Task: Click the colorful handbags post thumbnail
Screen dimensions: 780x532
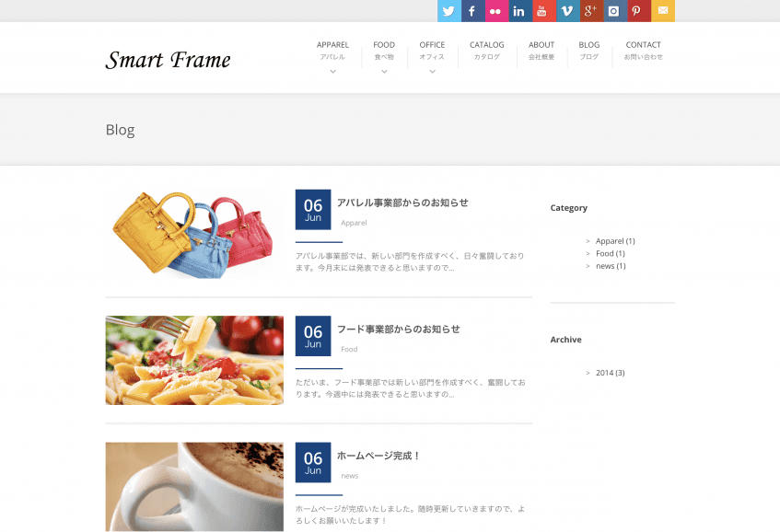Action: click(x=194, y=234)
